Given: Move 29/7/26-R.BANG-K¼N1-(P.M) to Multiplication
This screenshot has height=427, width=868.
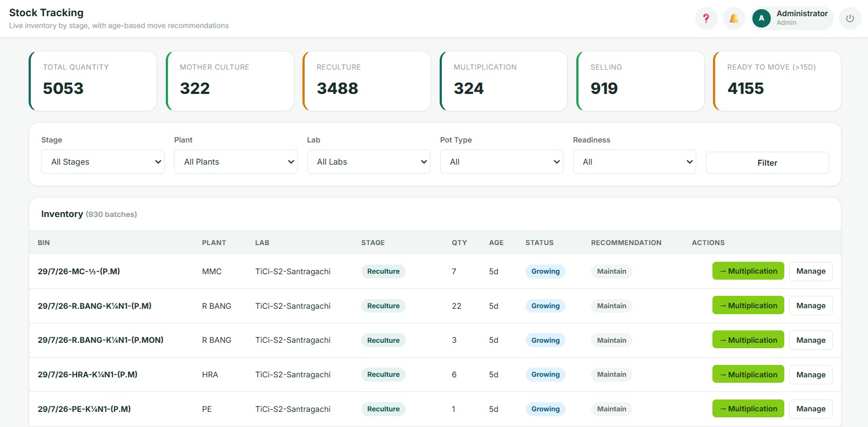Looking at the screenshot, I should pos(748,306).
